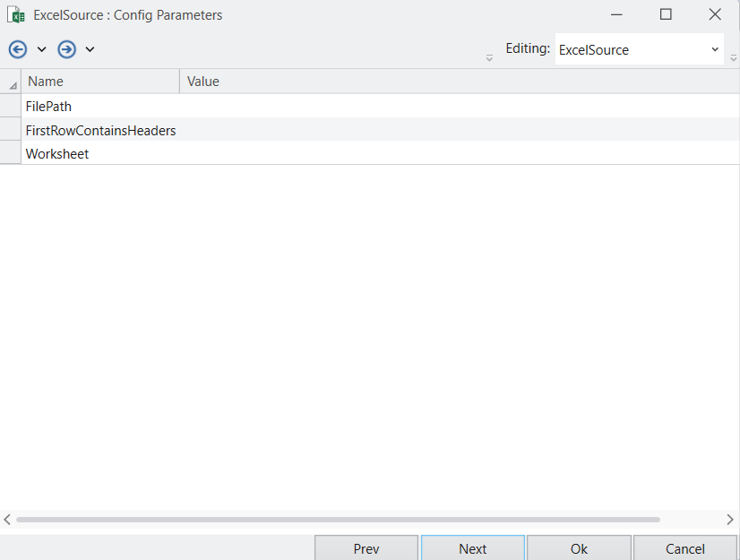
Task: Click the blue forward arrow icon
Action: 66,49
